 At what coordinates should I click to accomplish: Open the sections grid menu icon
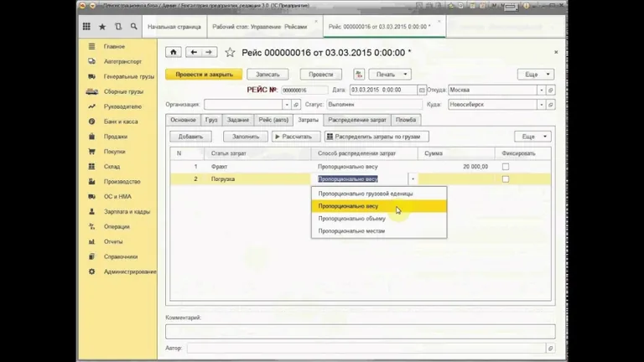[x=86, y=27]
